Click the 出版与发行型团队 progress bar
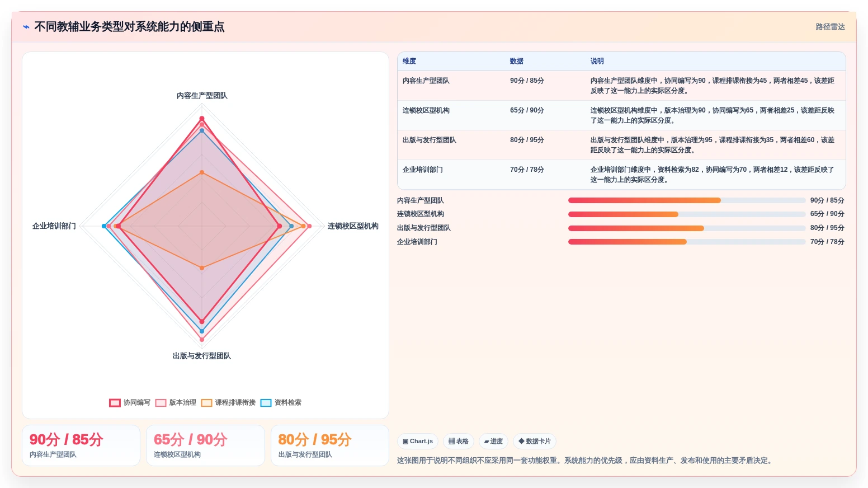Image resolution: width=868 pixels, height=488 pixels. [687, 228]
